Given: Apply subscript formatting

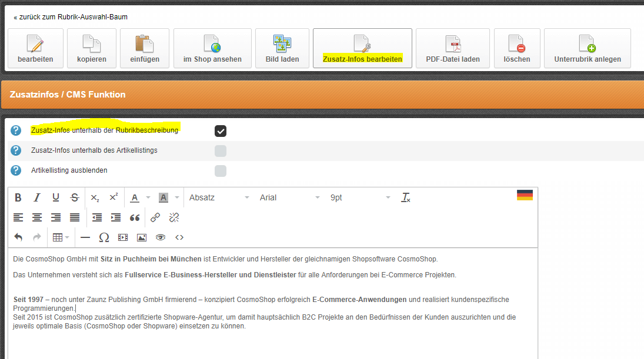Looking at the screenshot, I should coord(95,197).
